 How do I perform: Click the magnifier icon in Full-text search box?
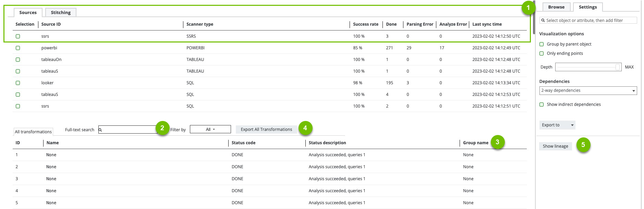pyautogui.click(x=100, y=130)
